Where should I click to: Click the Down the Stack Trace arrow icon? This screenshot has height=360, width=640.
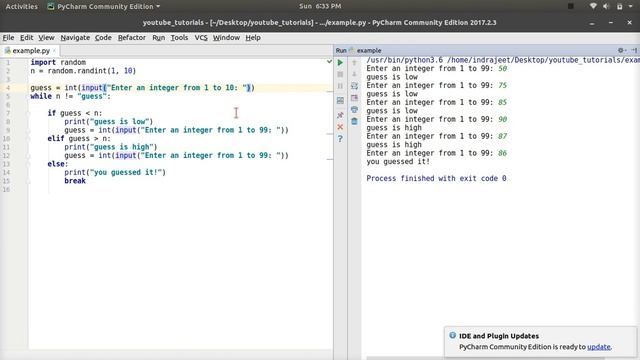[x=354, y=74]
